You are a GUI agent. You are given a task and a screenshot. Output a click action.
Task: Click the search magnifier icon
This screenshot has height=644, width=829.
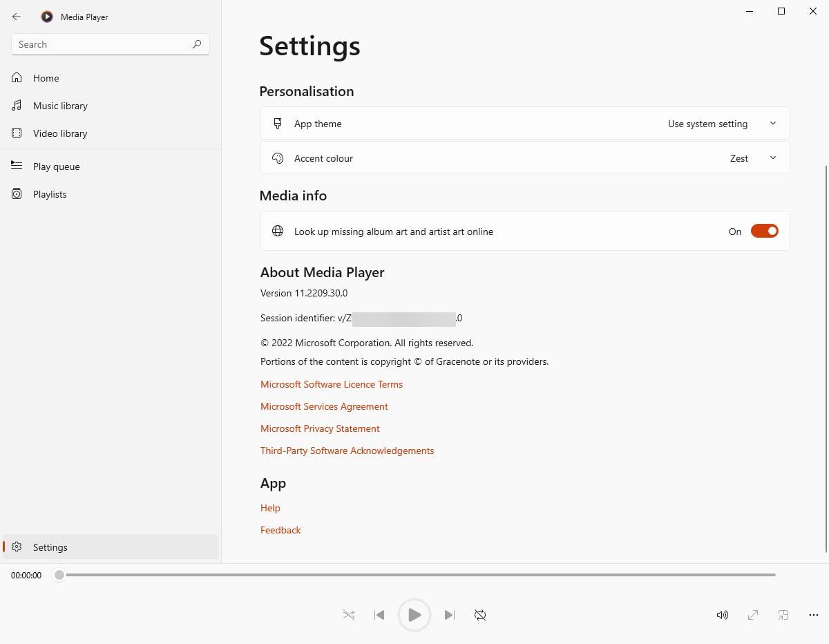click(x=197, y=44)
